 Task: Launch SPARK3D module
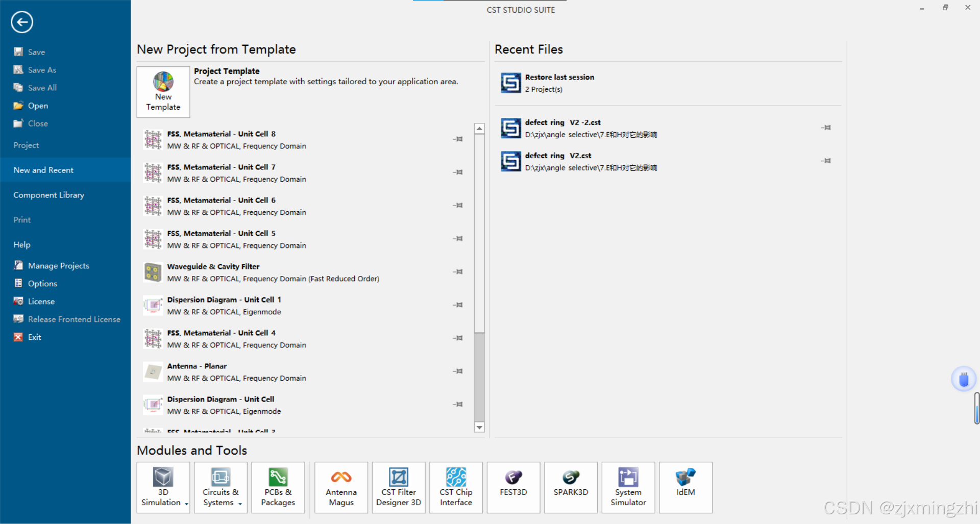pos(571,487)
